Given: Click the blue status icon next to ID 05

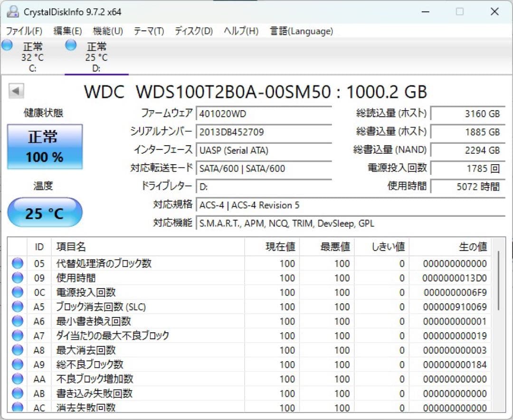Looking at the screenshot, I should [17, 263].
